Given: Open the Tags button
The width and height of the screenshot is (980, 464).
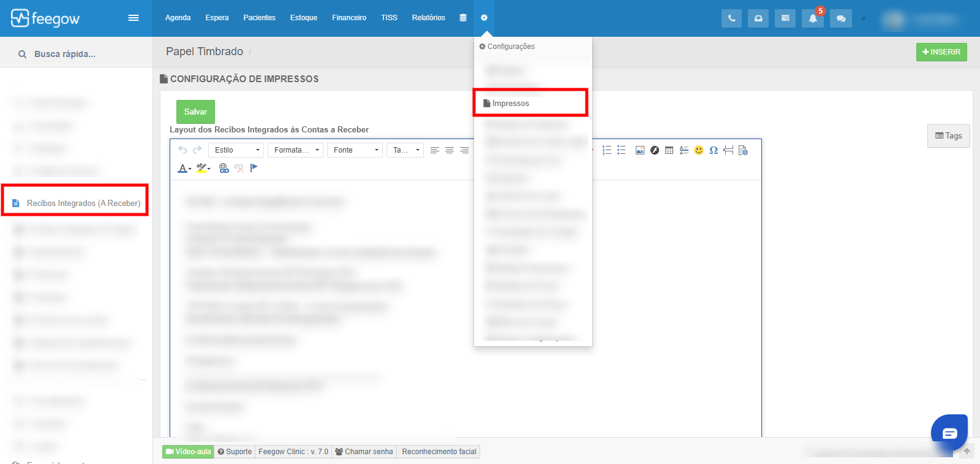Looking at the screenshot, I should pyautogui.click(x=948, y=135).
